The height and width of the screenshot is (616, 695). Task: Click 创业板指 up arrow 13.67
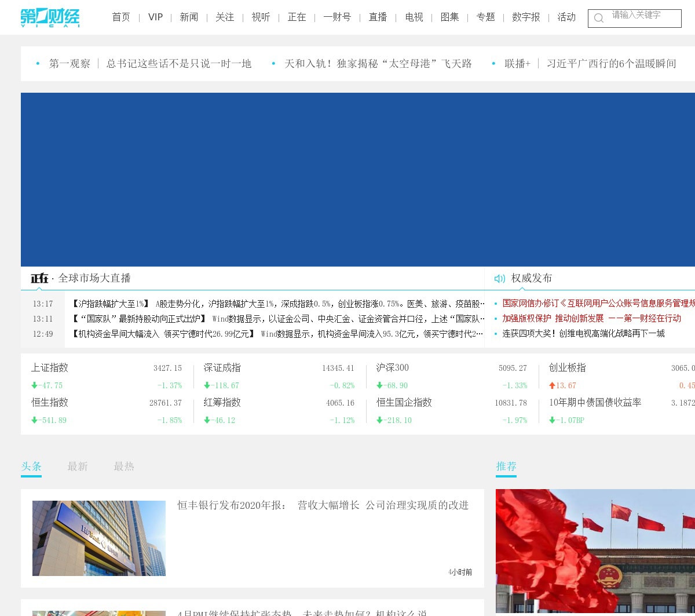point(562,385)
